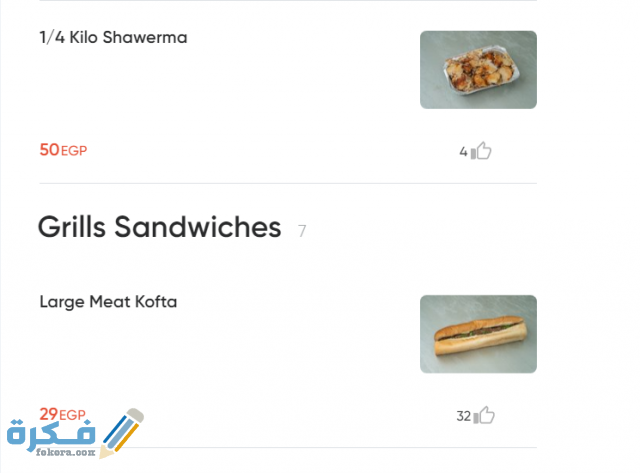
Task: Select the 1/4 Kilo Shawerma title
Action: click(x=113, y=38)
